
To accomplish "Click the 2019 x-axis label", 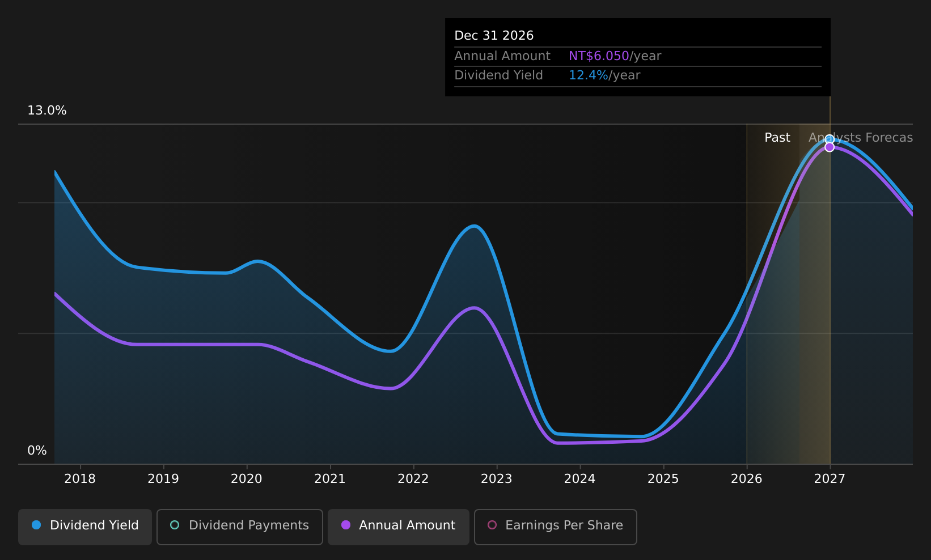I will (163, 479).
